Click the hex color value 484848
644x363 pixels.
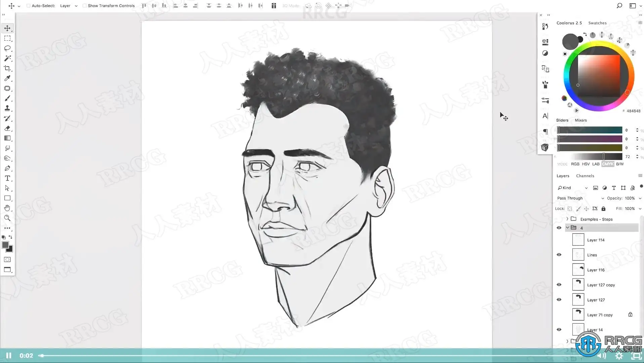point(633,111)
